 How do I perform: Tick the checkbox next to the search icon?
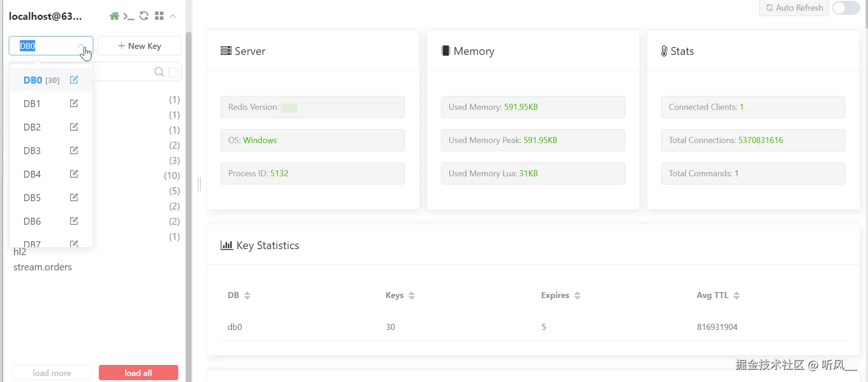click(x=174, y=72)
